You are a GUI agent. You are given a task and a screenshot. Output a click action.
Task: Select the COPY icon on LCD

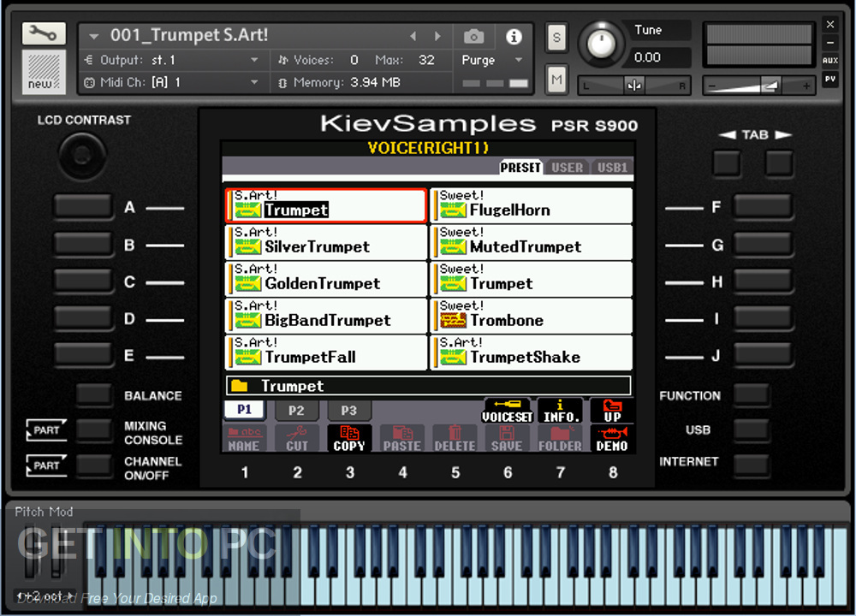pyautogui.click(x=349, y=439)
